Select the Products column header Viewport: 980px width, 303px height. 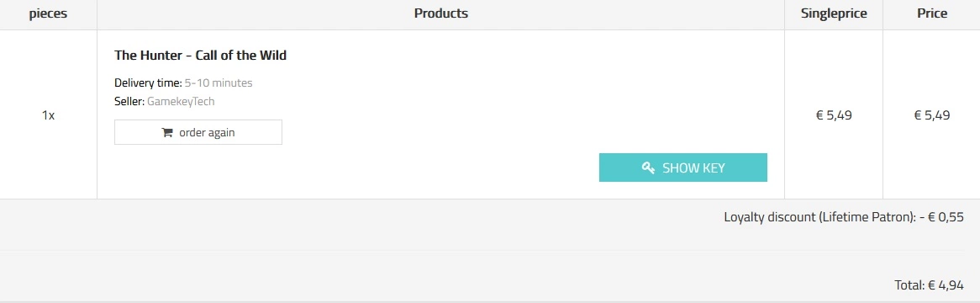(440, 13)
